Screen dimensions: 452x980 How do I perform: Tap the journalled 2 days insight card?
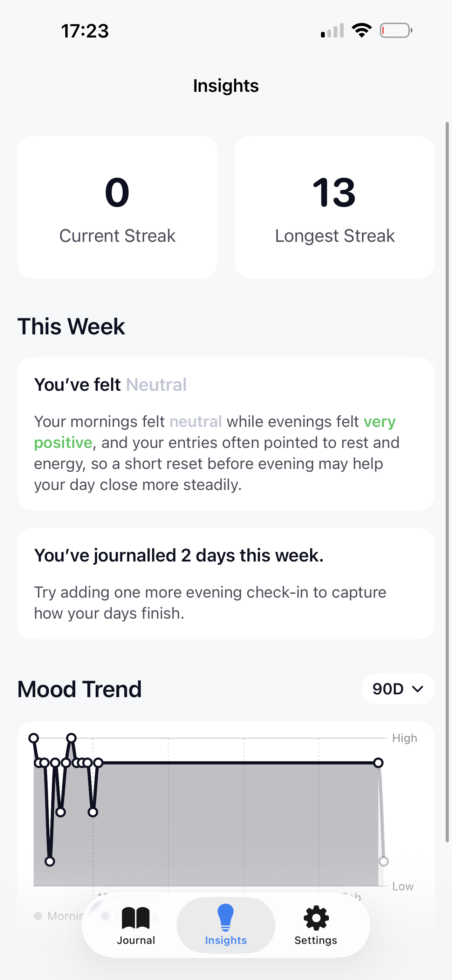[x=226, y=583]
